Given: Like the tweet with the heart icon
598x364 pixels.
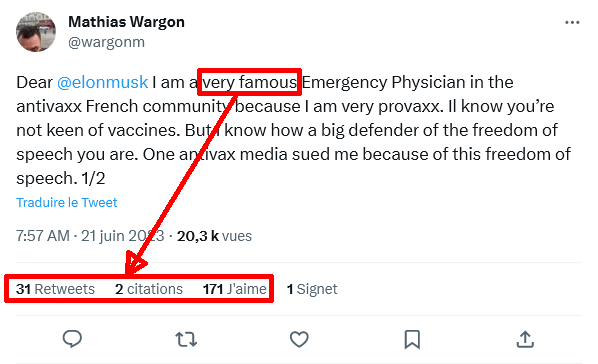Looking at the screenshot, I should pyautogui.click(x=299, y=339).
